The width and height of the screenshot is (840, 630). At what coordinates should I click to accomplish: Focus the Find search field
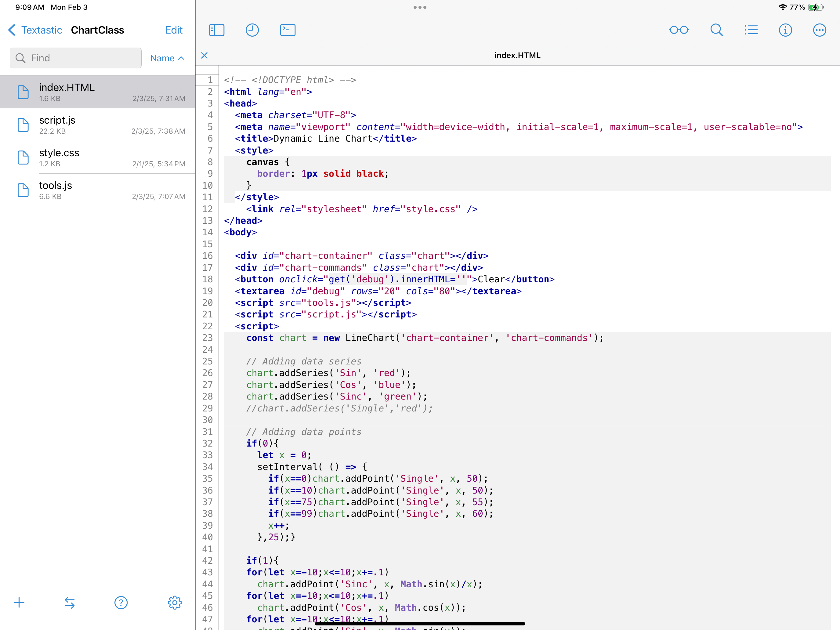point(76,58)
